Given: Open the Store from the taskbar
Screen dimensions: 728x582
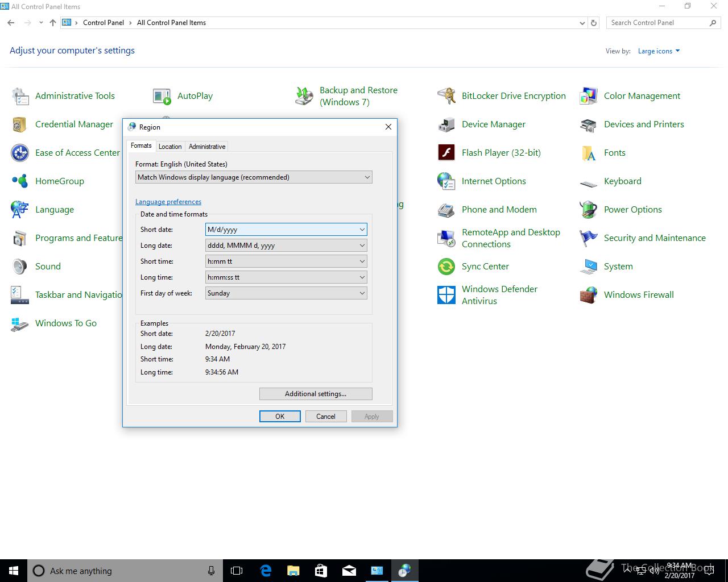Looking at the screenshot, I should click(321, 571).
